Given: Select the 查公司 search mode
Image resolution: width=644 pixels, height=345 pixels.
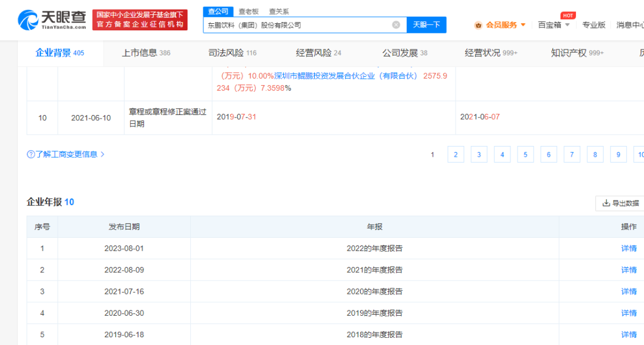Looking at the screenshot, I should pyautogui.click(x=216, y=11).
